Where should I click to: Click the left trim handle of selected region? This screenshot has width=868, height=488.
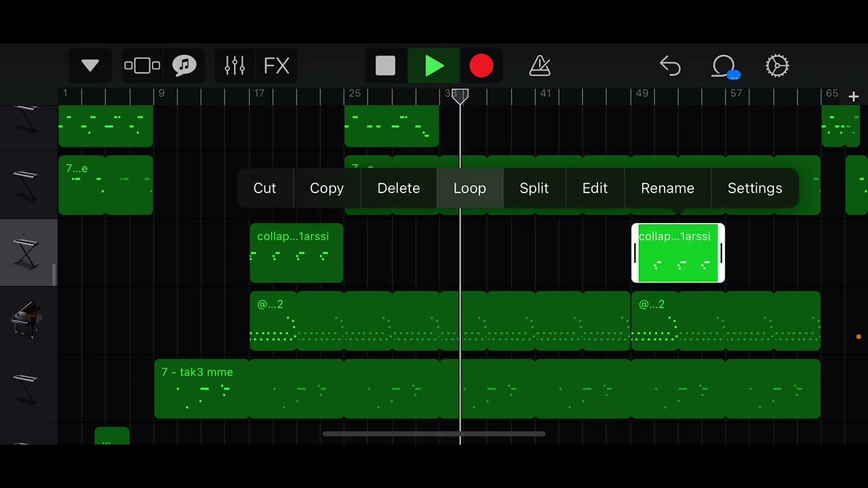pyautogui.click(x=635, y=253)
